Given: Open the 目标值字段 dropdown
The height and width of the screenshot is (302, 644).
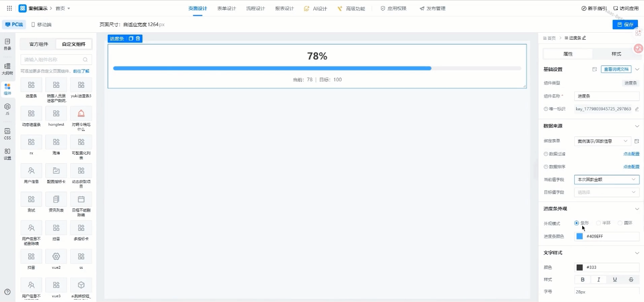Looking at the screenshot, I should (607, 192).
